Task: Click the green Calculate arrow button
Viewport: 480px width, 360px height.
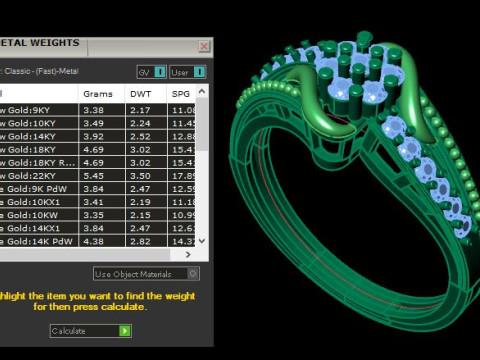Action: [125, 331]
